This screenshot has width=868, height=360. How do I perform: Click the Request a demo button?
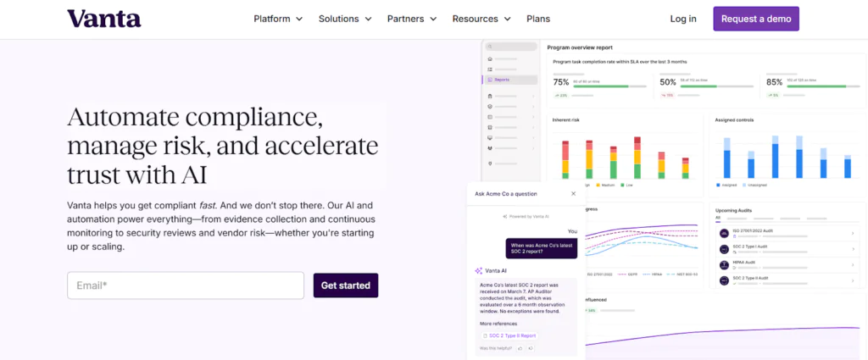click(x=755, y=19)
